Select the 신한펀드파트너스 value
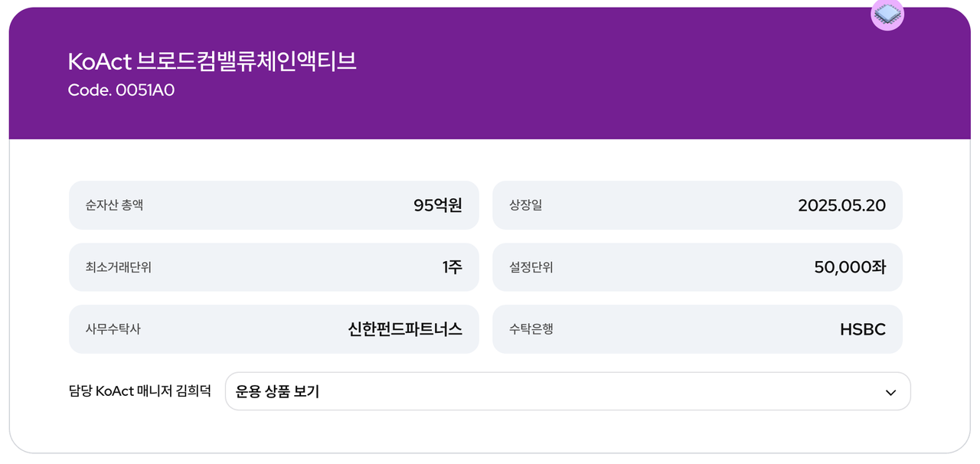 coord(405,329)
